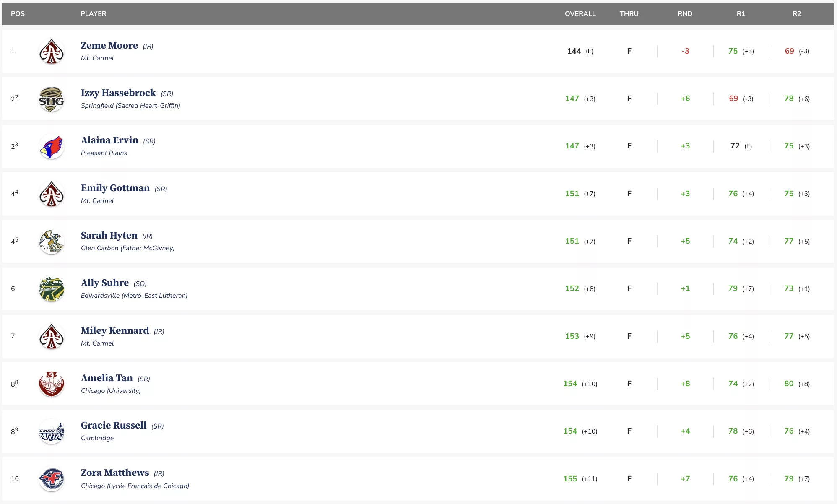Open Alaina Ervin's player page
Viewport: 837px width, 504px height.
tap(109, 140)
